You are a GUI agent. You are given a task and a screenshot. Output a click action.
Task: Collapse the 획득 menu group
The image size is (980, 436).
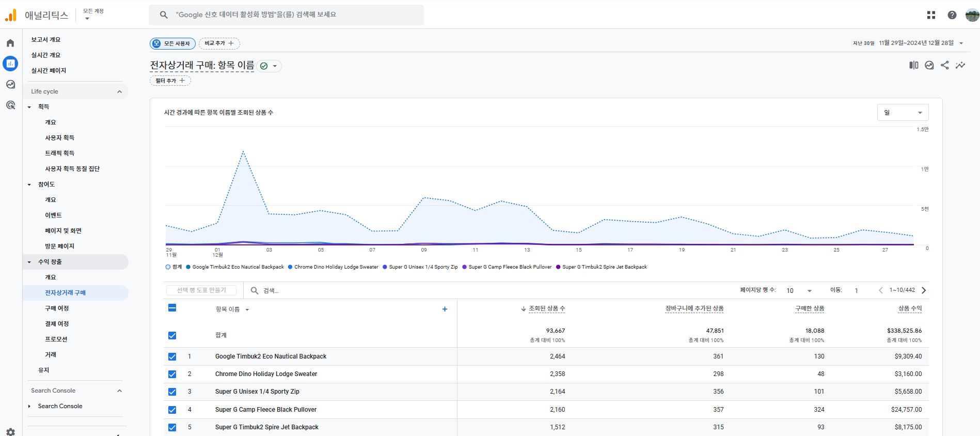29,107
